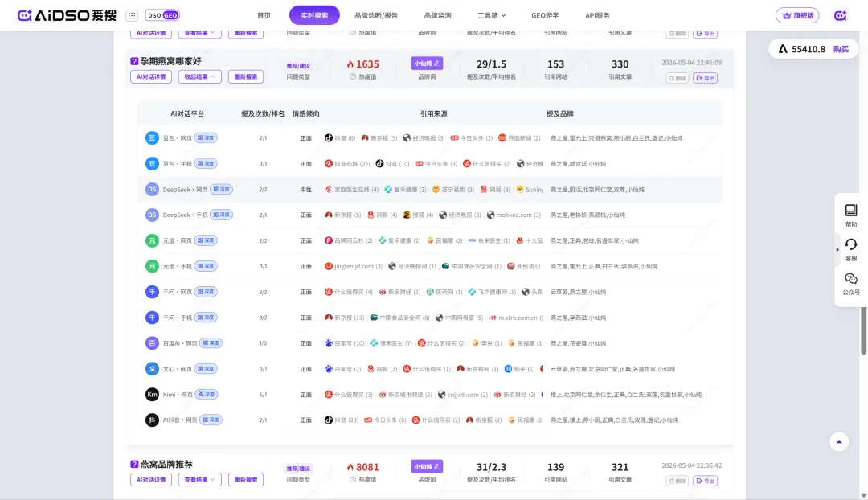Click the 抖音商城 (22) source icon

click(328, 164)
